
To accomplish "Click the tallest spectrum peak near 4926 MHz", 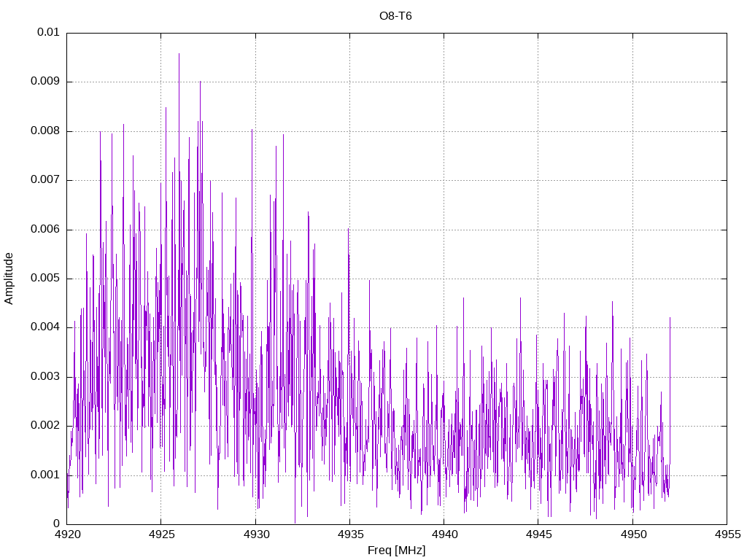I will click(179, 54).
